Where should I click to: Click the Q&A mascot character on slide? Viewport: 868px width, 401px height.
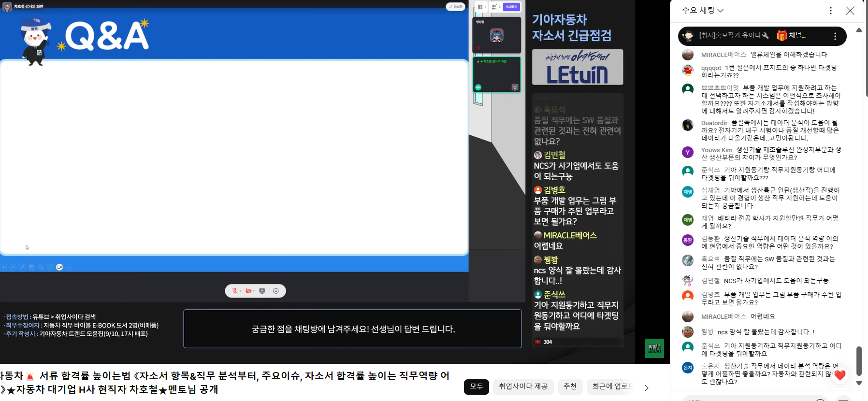click(x=35, y=41)
